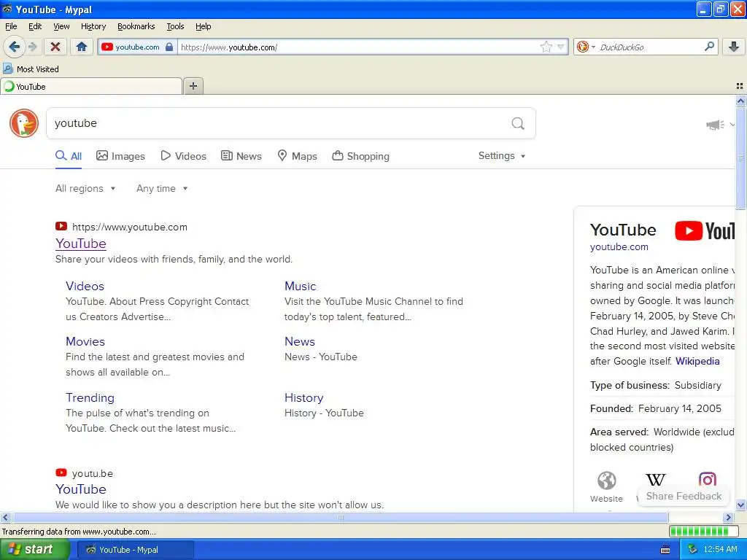Switch to the News search tab
Image resolution: width=747 pixels, height=560 pixels.
(x=241, y=156)
